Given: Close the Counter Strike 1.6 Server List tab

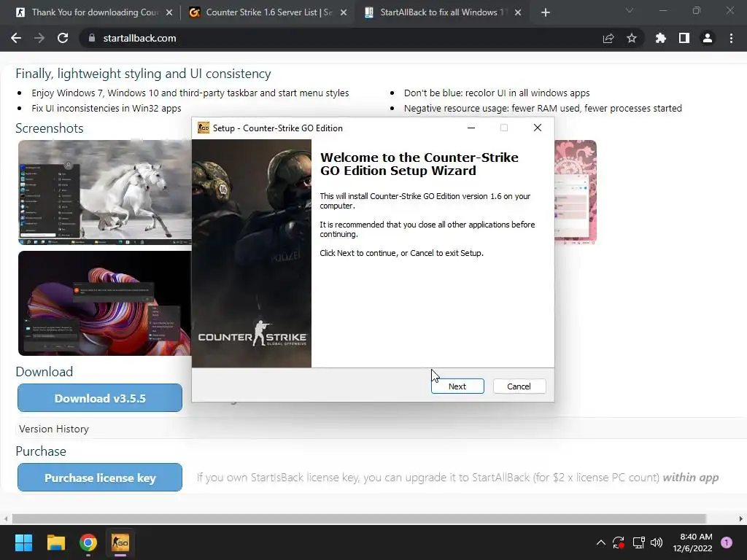Looking at the screenshot, I should click(x=344, y=12).
